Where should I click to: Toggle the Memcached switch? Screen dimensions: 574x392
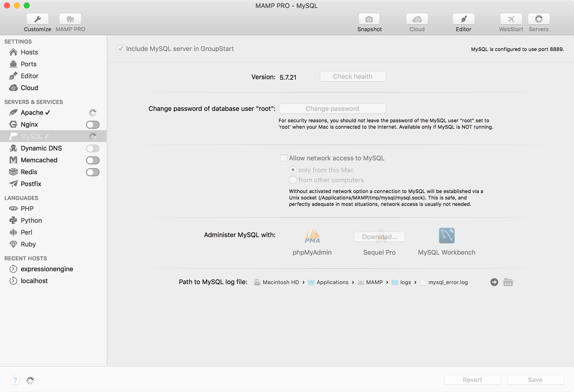pyautogui.click(x=93, y=160)
